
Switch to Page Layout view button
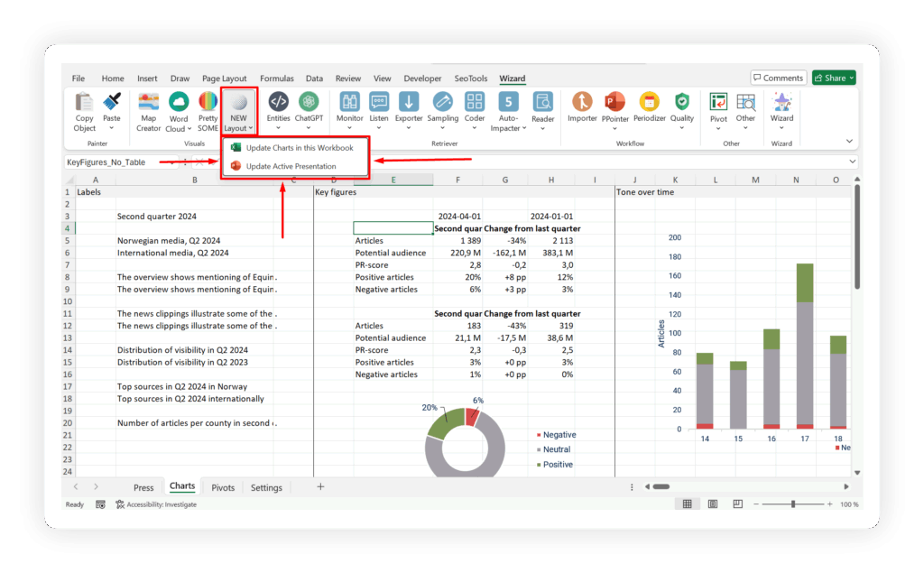(713, 504)
